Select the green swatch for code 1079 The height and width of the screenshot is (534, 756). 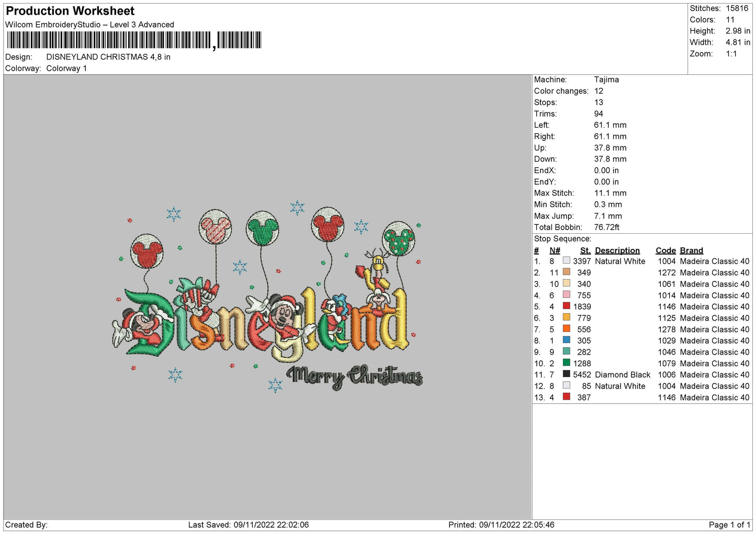(x=566, y=362)
